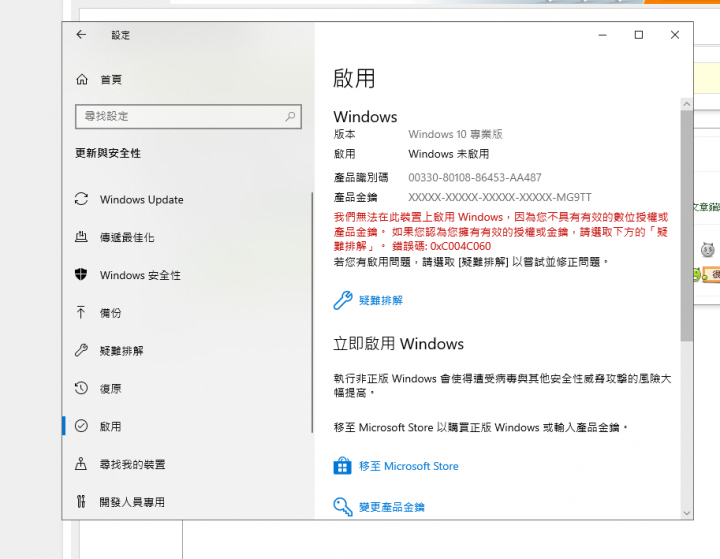Focus the 尋找設定 search box

pos(188,116)
